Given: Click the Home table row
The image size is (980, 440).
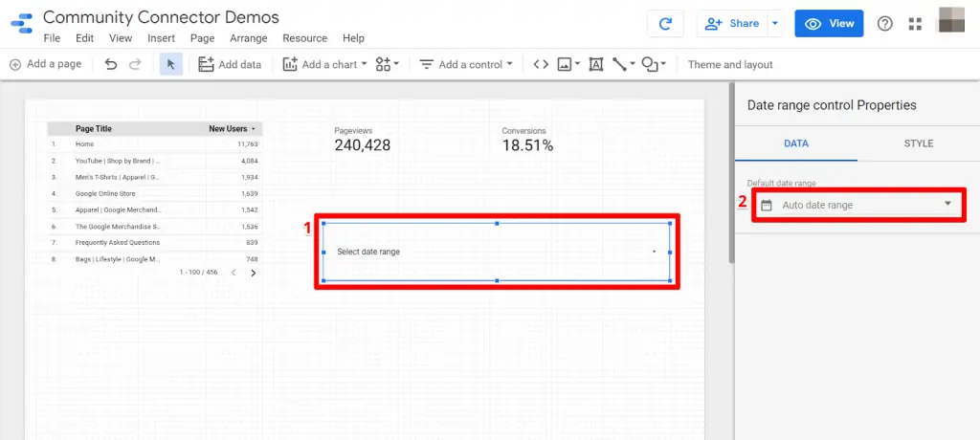Looking at the screenshot, I should [154, 144].
